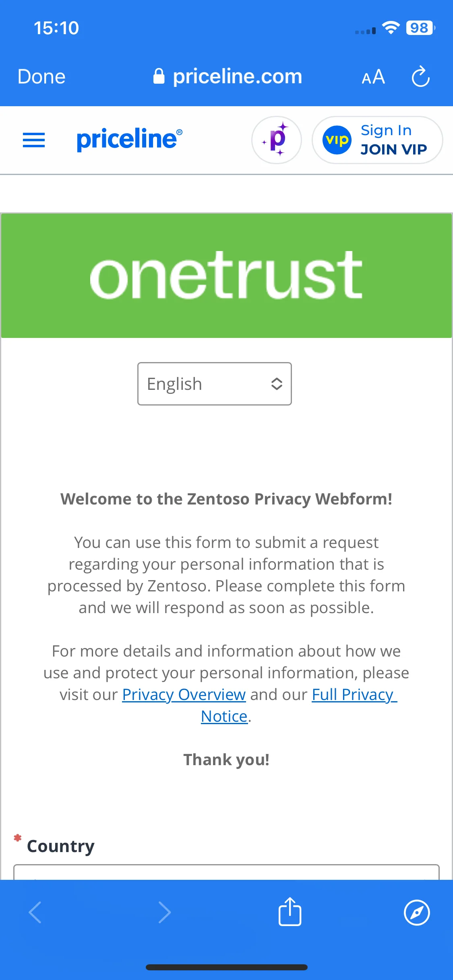
Task: Tap the Sign In link
Action: [x=386, y=130]
